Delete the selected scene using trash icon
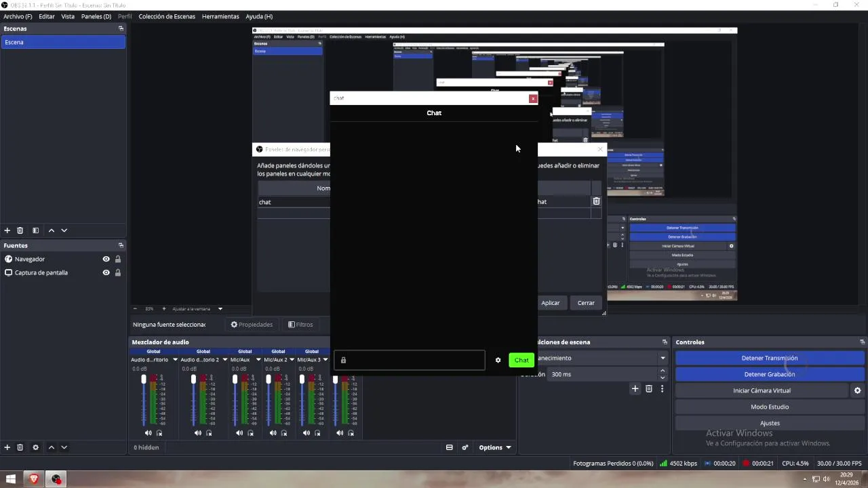 click(x=20, y=230)
